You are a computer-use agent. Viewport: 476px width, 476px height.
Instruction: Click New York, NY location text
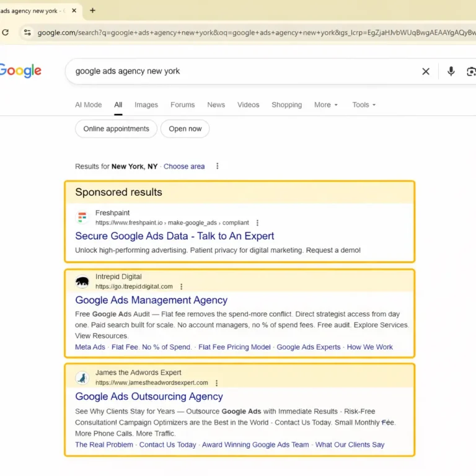134,166
